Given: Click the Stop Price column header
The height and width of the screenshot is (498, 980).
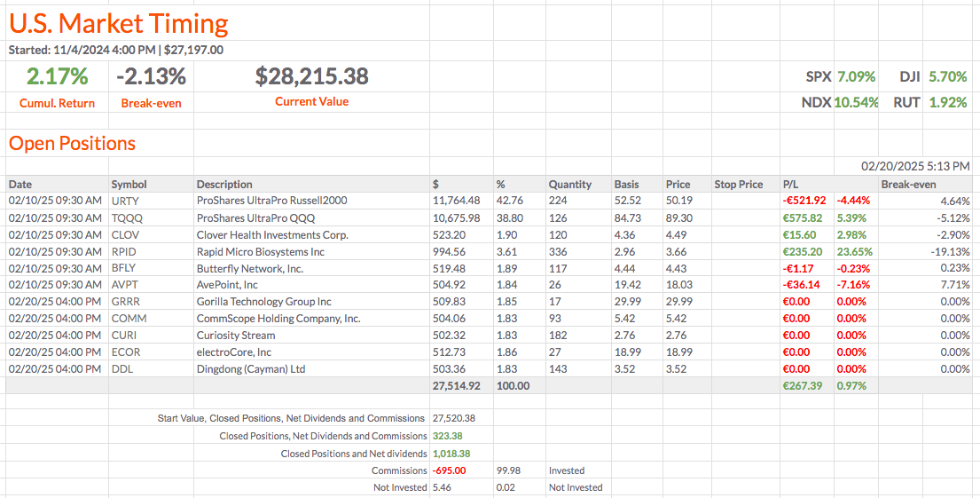Looking at the screenshot, I should (x=738, y=185).
